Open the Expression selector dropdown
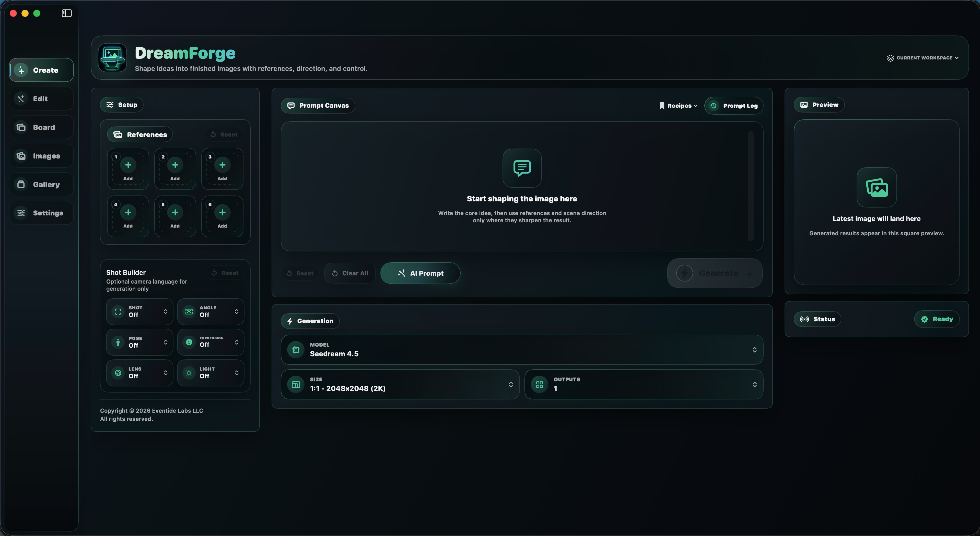Image resolution: width=980 pixels, height=536 pixels. click(210, 342)
